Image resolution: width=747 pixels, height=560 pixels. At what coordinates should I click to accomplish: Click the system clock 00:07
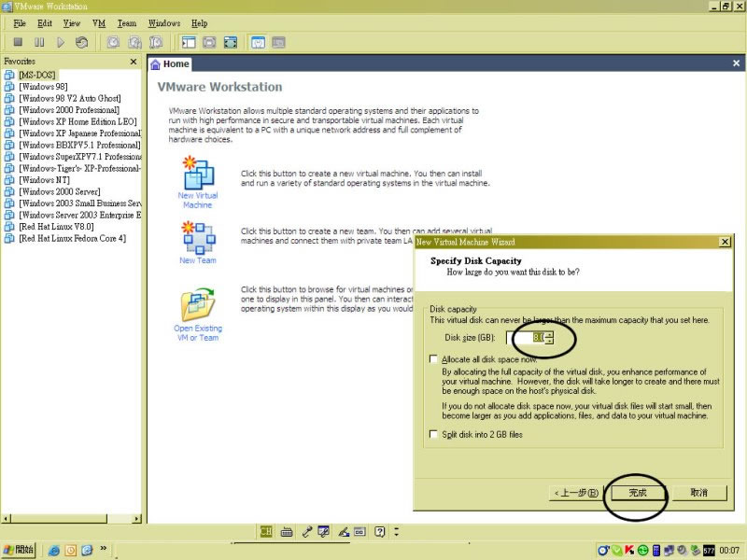(x=729, y=551)
